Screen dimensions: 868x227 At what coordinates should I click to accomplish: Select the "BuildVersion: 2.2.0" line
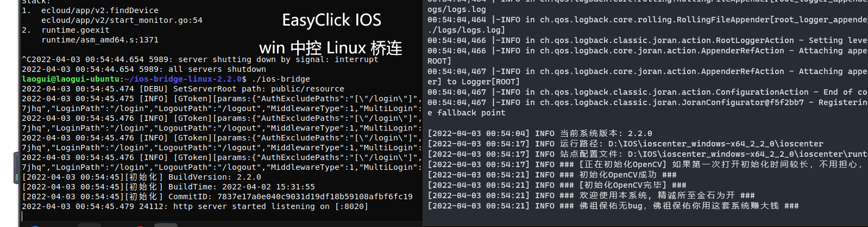141,177
